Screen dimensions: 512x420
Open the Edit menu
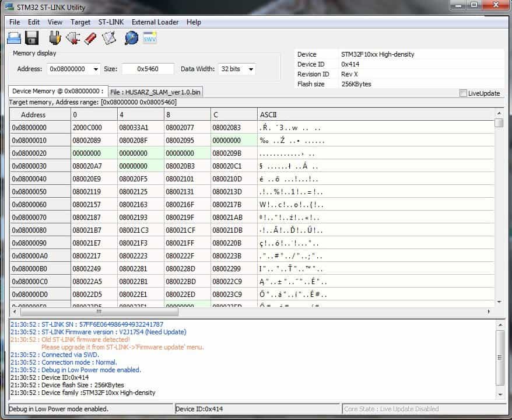[34, 22]
